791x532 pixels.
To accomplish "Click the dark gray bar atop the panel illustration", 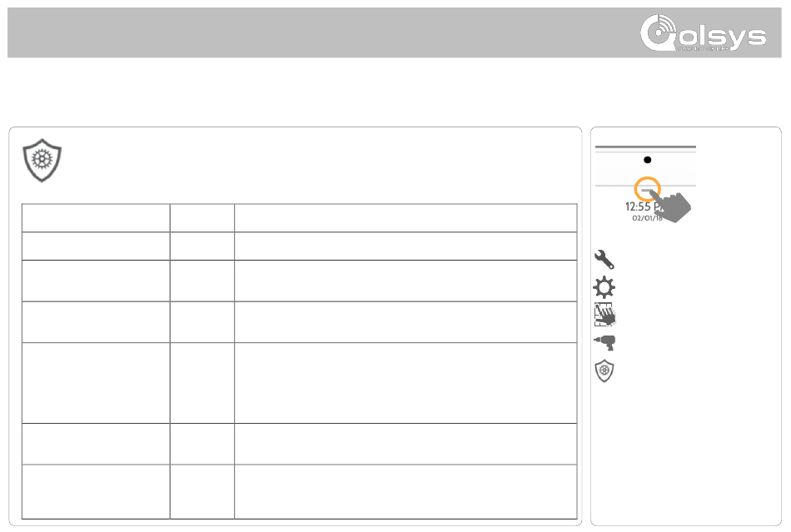I will click(646, 147).
